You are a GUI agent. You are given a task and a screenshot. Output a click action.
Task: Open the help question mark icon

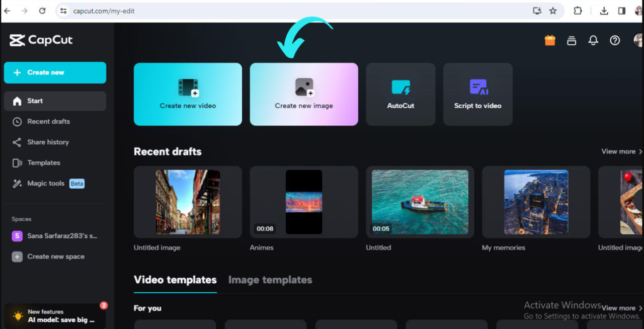[615, 41]
